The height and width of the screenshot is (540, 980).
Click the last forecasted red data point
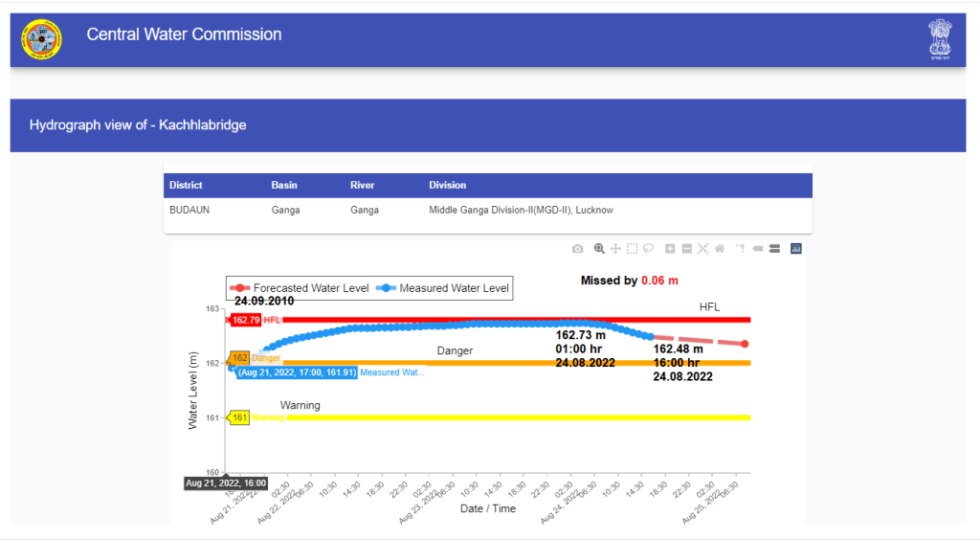745,344
